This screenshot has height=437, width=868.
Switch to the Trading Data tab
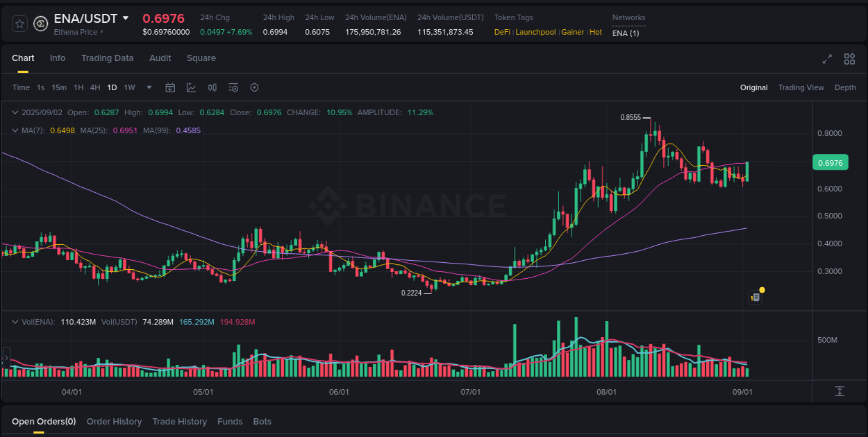107,58
